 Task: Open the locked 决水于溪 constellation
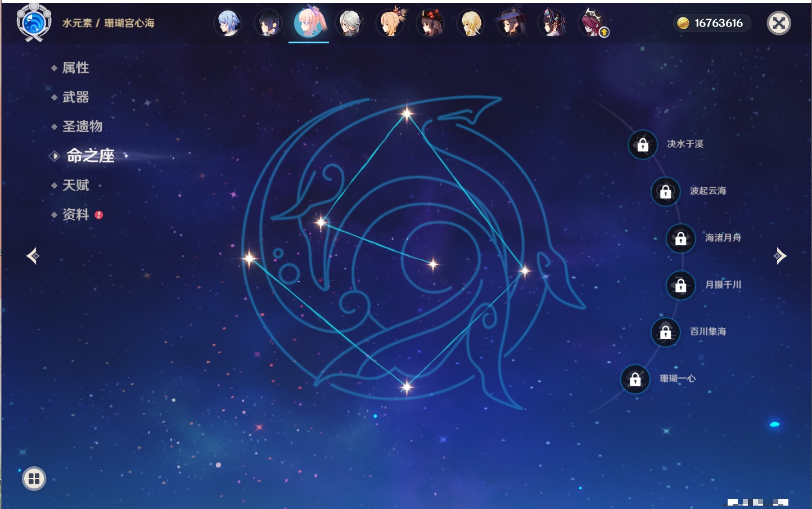(643, 145)
